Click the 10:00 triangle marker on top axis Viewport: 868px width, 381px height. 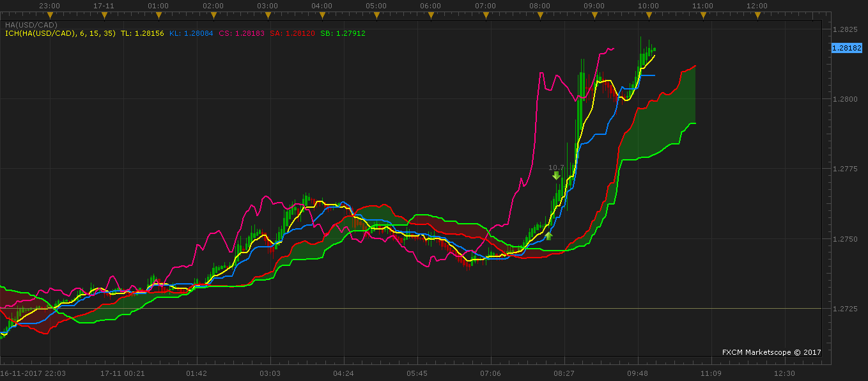(649, 15)
